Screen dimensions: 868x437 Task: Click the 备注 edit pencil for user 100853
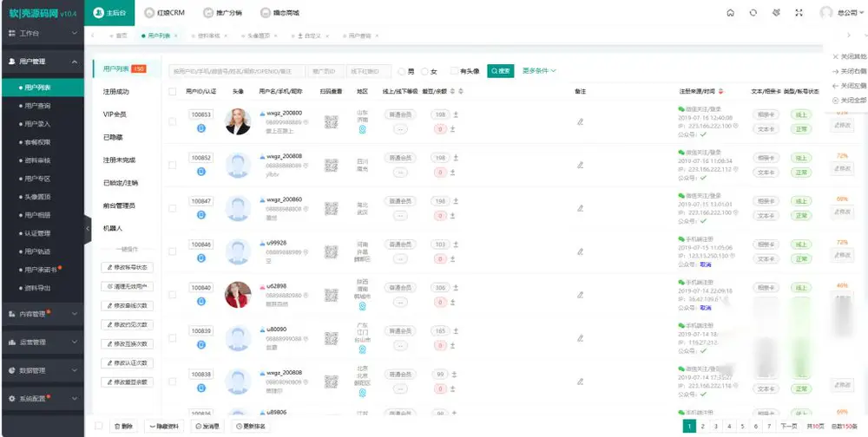pyautogui.click(x=580, y=121)
